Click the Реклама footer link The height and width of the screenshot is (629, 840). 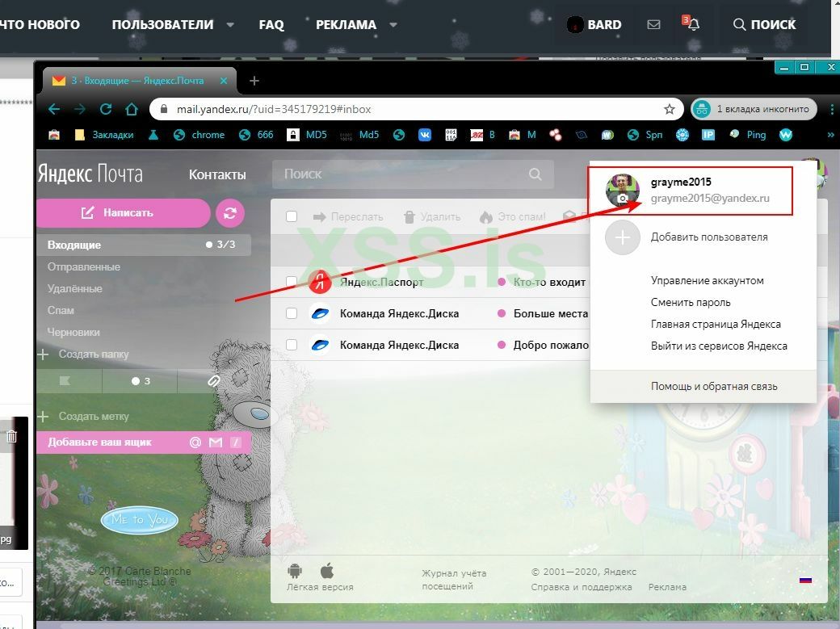667,587
